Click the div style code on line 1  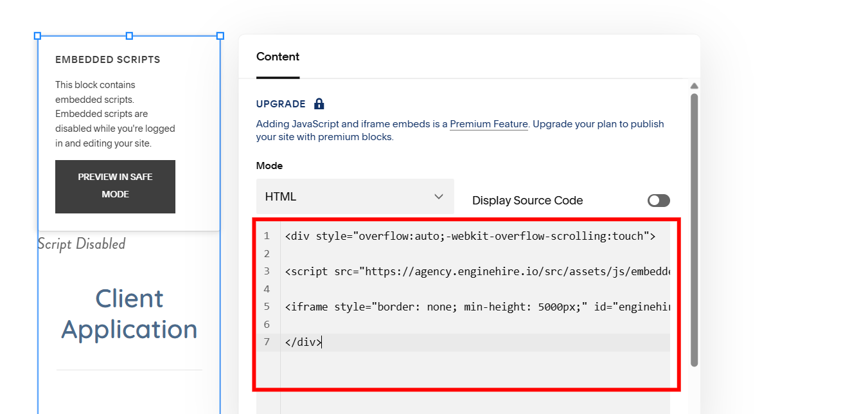click(470, 236)
